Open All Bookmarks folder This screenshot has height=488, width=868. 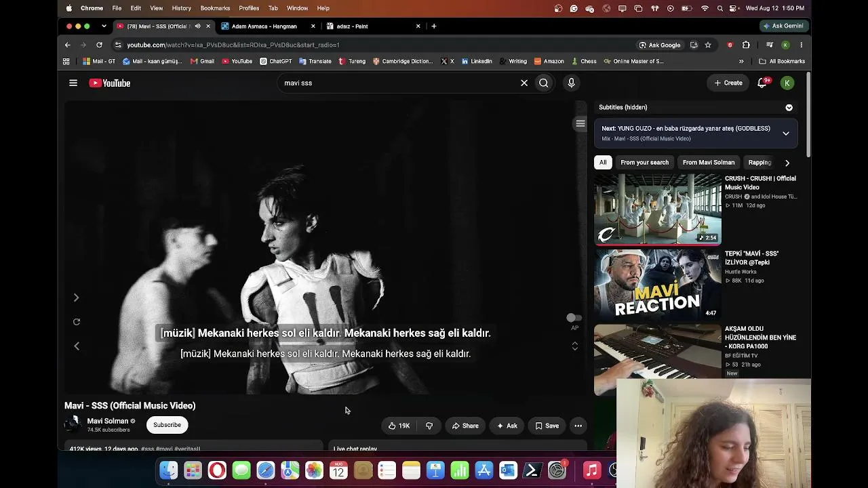782,61
